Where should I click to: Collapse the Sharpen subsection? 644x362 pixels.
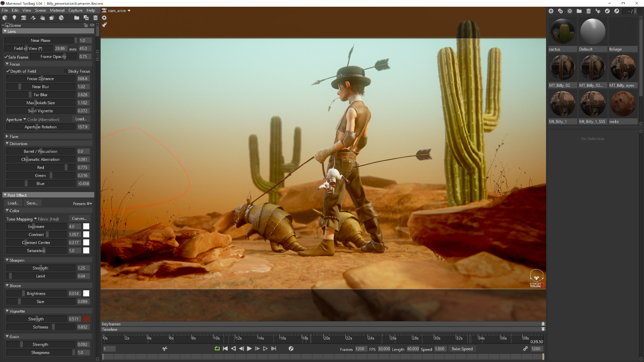(x=7, y=260)
